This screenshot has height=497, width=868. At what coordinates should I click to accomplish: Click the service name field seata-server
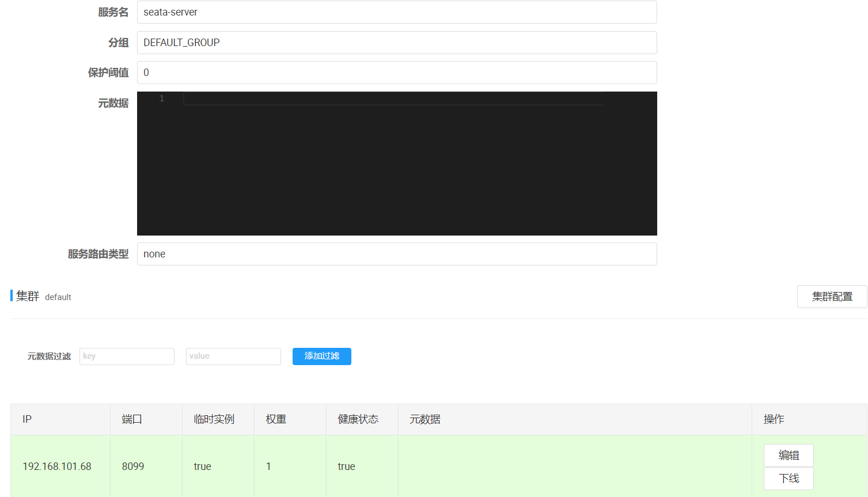click(397, 12)
